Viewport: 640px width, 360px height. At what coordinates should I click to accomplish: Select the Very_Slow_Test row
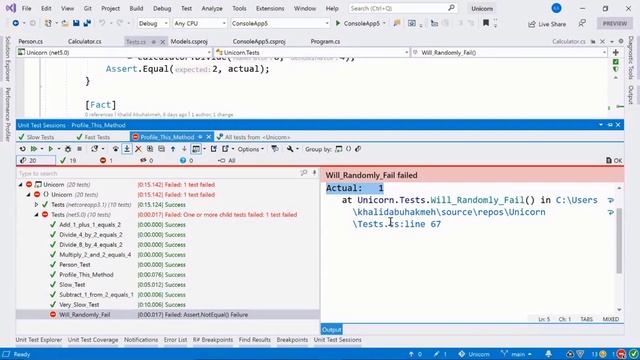click(x=168, y=304)
